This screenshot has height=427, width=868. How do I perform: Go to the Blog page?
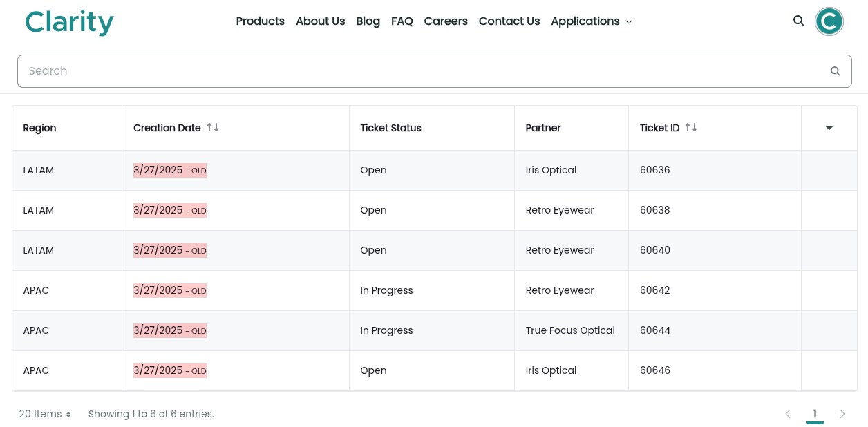pos(368,21)
